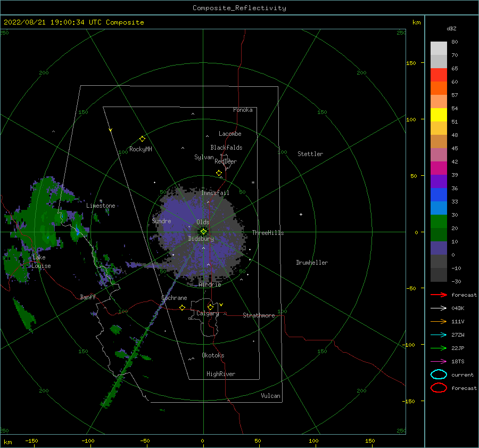This screenshot has height=448, width=479.
Task: Click the red swatch between 65 and 60
Action: point(439,75)
